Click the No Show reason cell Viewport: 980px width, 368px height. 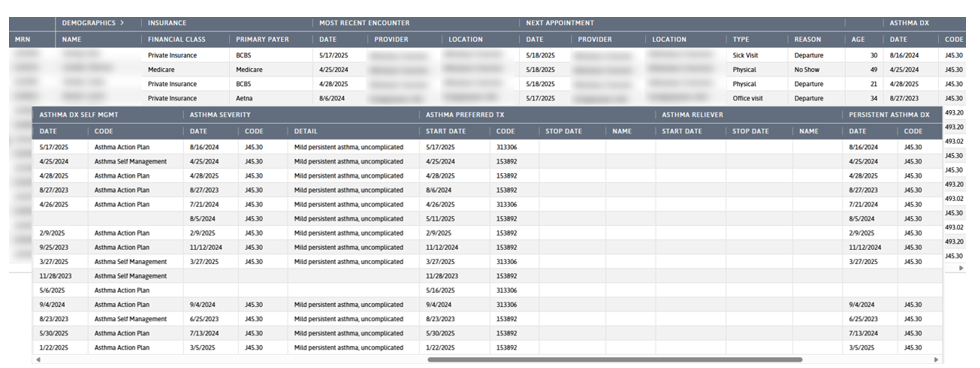point(807,70)
